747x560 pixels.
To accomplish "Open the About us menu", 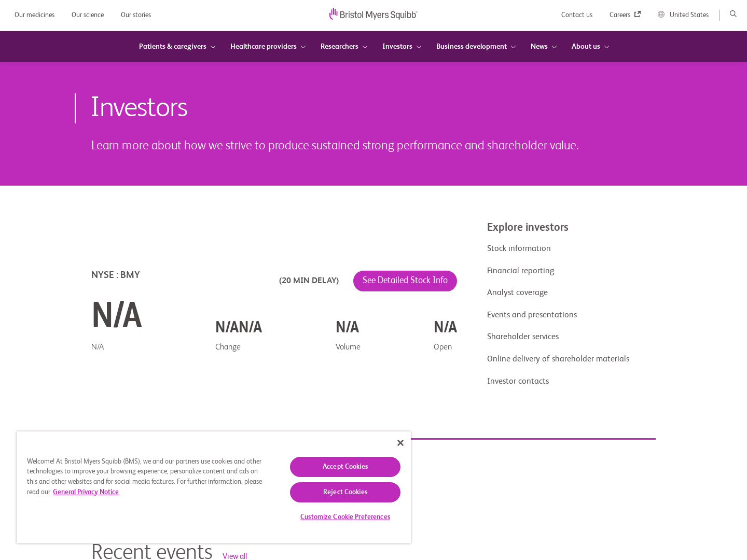I will pos(590,47).
